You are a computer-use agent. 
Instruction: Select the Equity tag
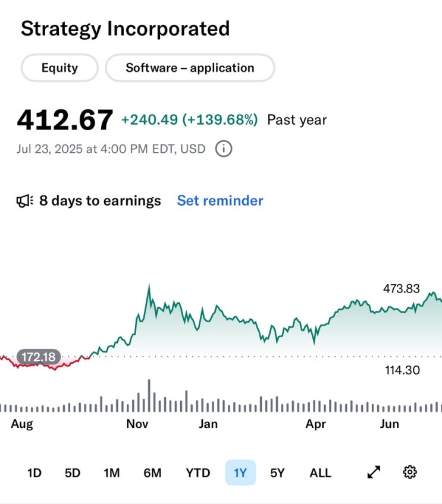(59, 68)
